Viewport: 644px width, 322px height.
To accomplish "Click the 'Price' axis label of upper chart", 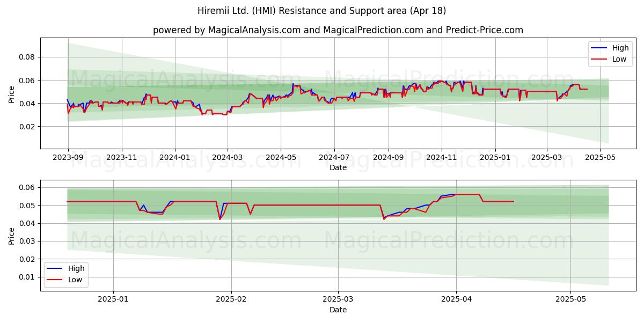I will 11,94.
